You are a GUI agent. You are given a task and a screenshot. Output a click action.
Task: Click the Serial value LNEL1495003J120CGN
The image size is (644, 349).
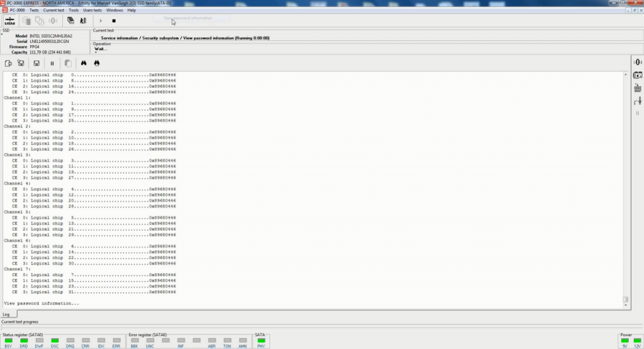(49, 42)
